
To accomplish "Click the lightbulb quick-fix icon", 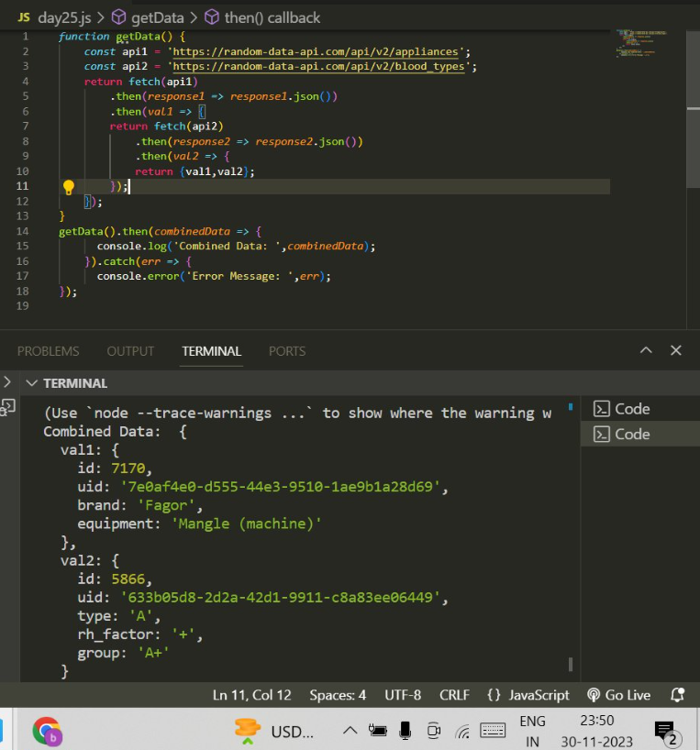I will click(69, 187).
